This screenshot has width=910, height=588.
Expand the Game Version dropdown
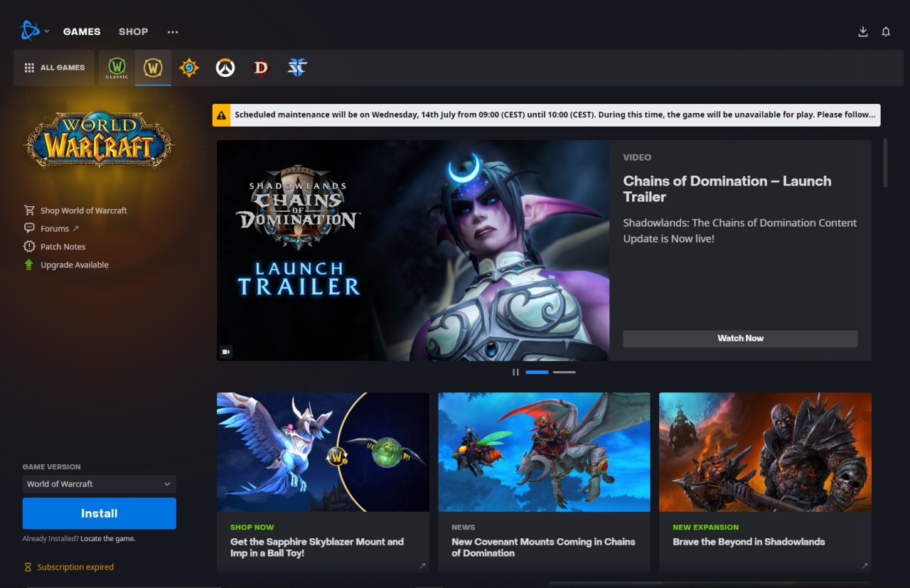click(99, 484)
